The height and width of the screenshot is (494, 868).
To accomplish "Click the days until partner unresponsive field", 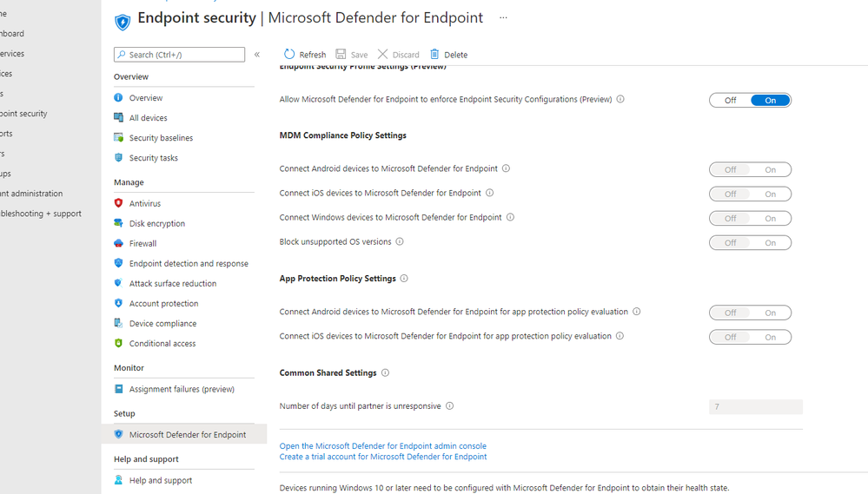I will [x=755, y=407].
